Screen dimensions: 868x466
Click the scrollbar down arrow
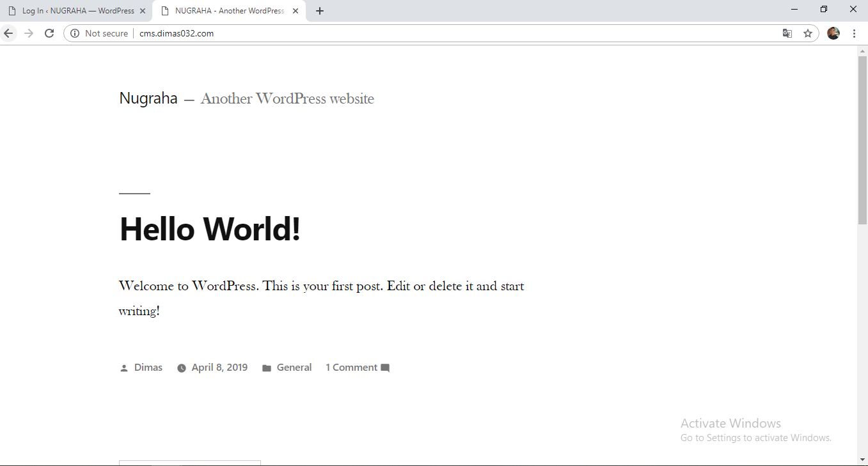(x=862, y=460)
